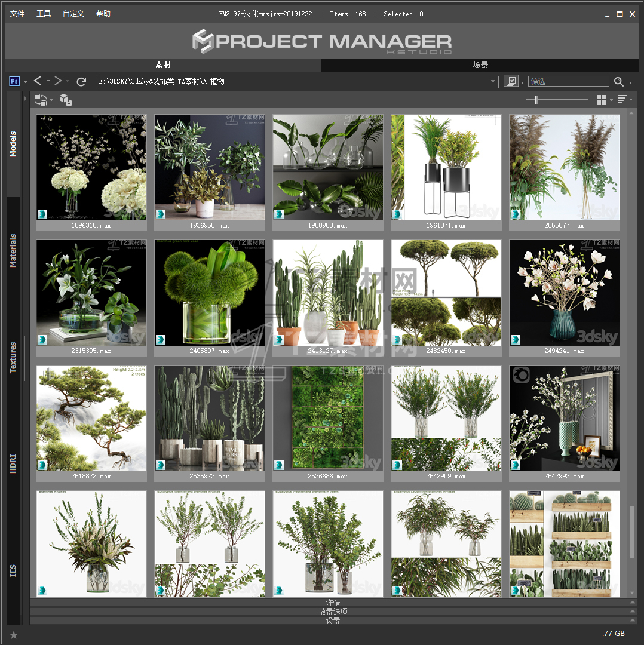644x645 pixels.
Task: Select the 2413127.max cactus thumbnail
Action: pyautogui.click(x=327, y=293)
